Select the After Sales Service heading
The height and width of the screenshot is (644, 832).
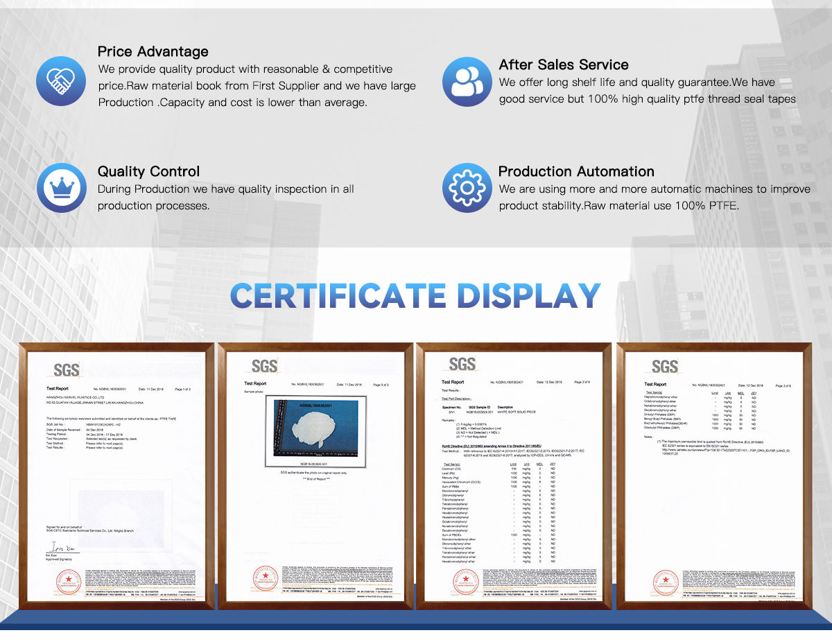563,64
